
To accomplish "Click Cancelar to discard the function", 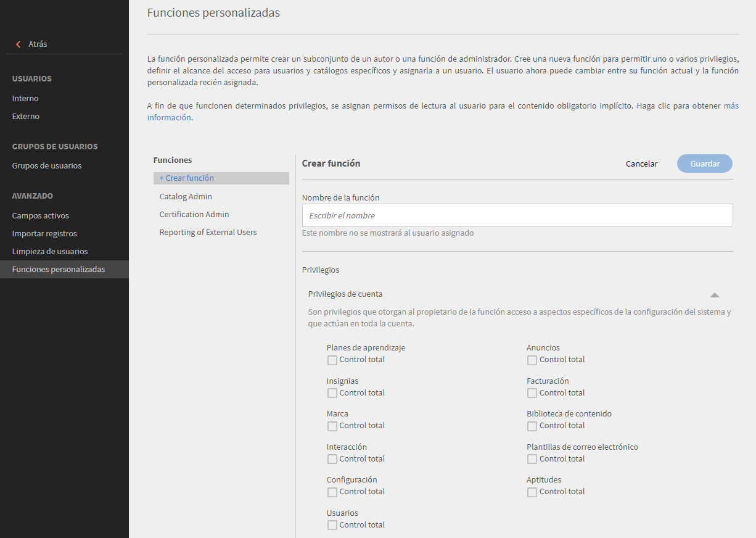I will (x=641, y=163).
